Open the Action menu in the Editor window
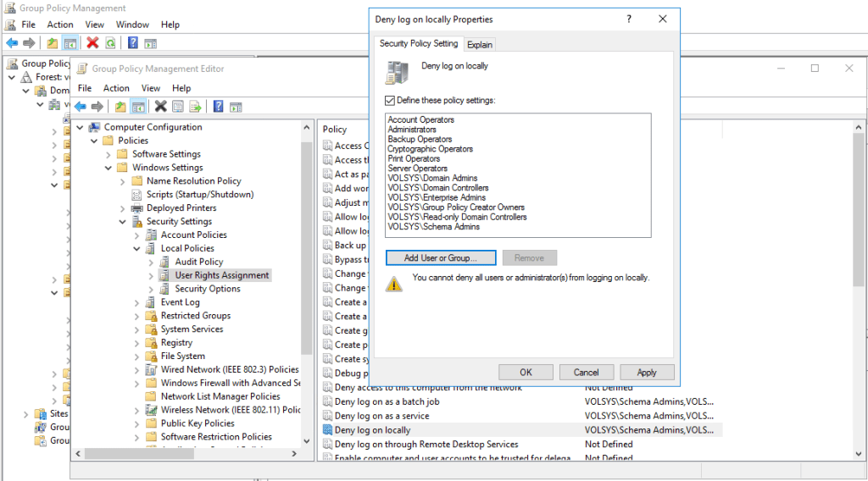868x481 pixels. click(116, 88)
